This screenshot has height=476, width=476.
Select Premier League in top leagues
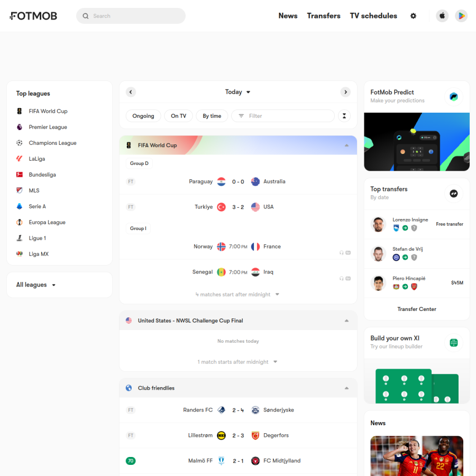59,127
